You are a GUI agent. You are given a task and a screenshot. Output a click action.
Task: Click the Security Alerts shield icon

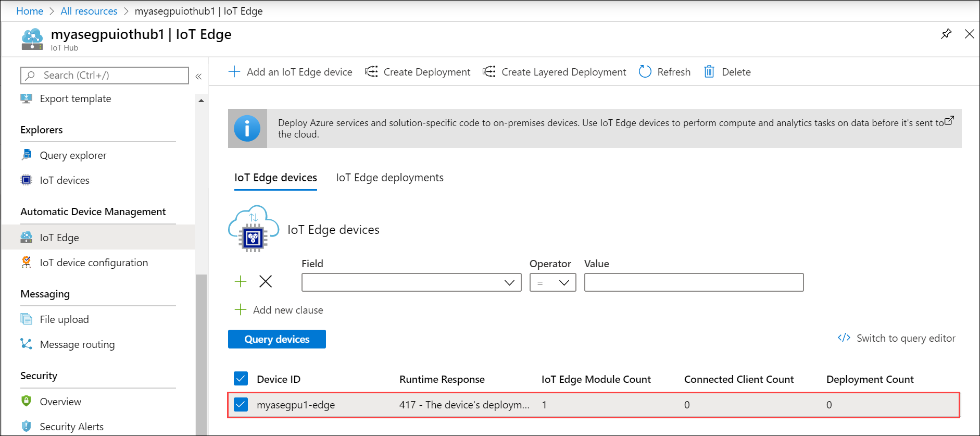point(26,426)
